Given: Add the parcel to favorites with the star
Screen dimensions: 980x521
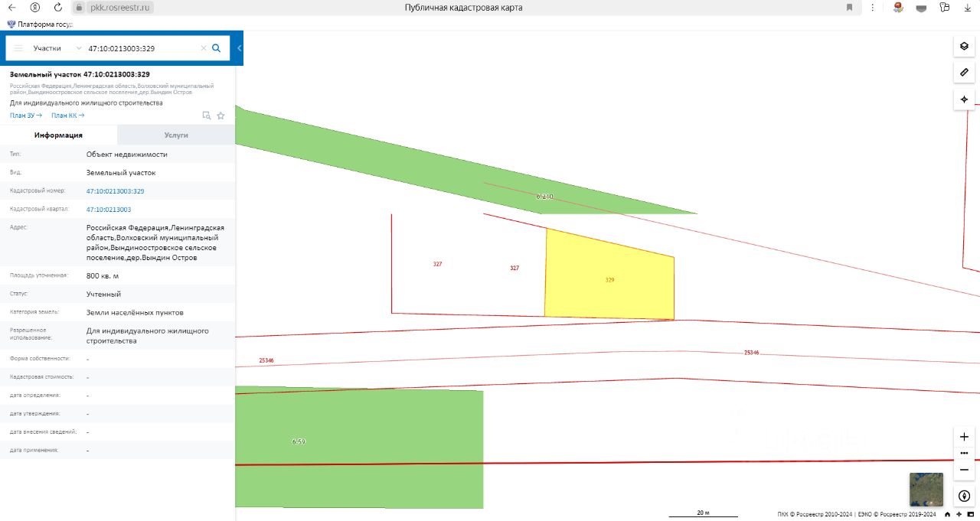Looking at the screenshot, I should click(220, 116).
